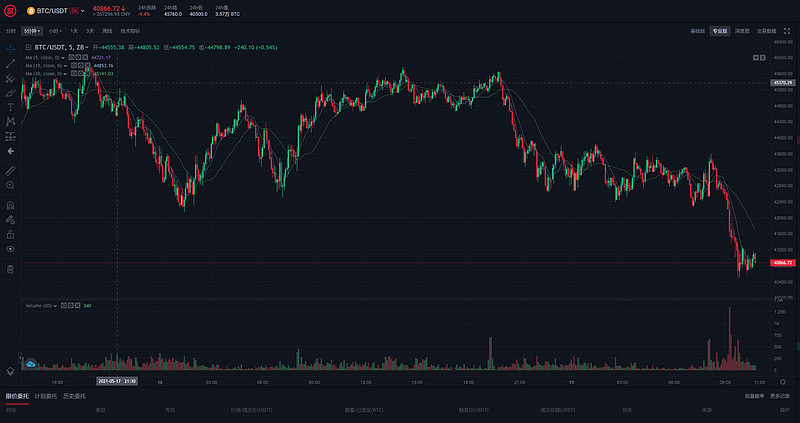This screenshot has width=800, height=423.
Task: Switch to the 深度图 depth view
Action: tap(742, 31)
